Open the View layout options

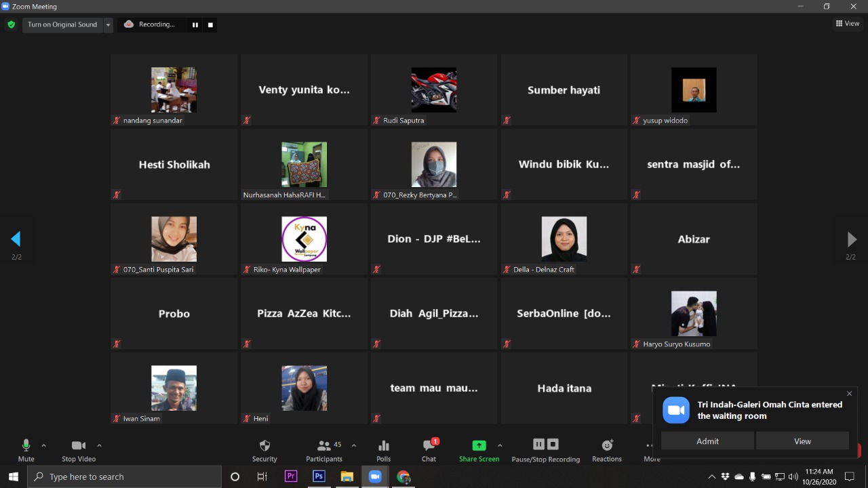click(848, 24)
